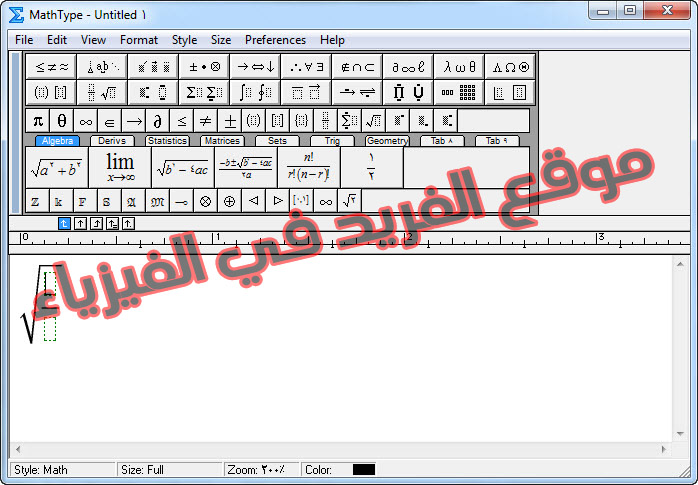Insert the left-pointing triangle symbol
This screenshot has height=485, width=698.
pyautogui.click(x=253, y=201)
